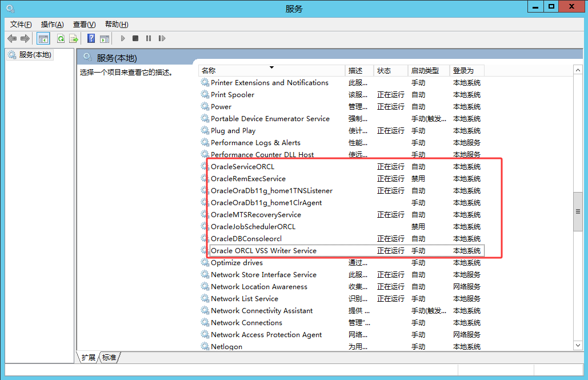Image resolution: width=588 pixels, height=380 pixels.
Task: Select OracleDBConsoleorcl service
Action: [342, 239]
